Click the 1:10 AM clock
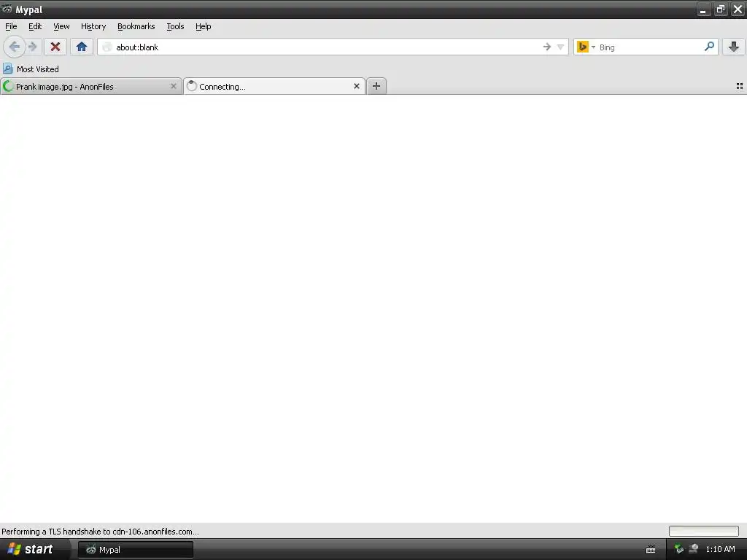The width and height of the screenshot is (747, 560). [x=720, y=550]
